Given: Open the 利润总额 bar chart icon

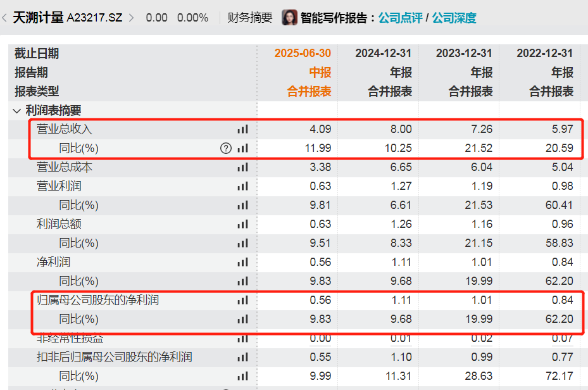Looking at the screenshot, I should (x=242, y=224).
